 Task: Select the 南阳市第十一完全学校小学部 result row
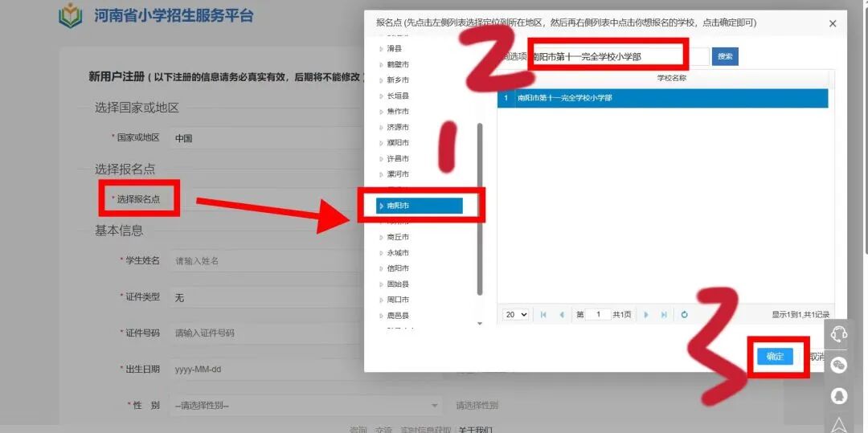(662, 98)
